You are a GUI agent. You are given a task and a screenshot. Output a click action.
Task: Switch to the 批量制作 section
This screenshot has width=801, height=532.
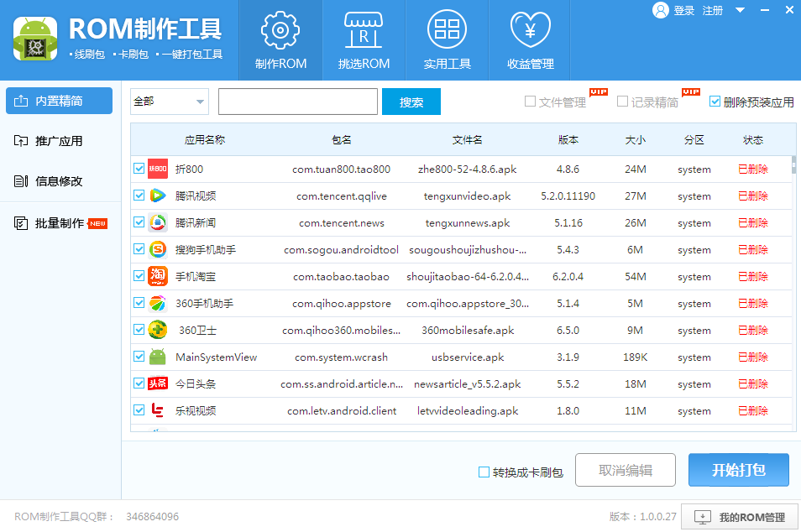coord(60,223)
